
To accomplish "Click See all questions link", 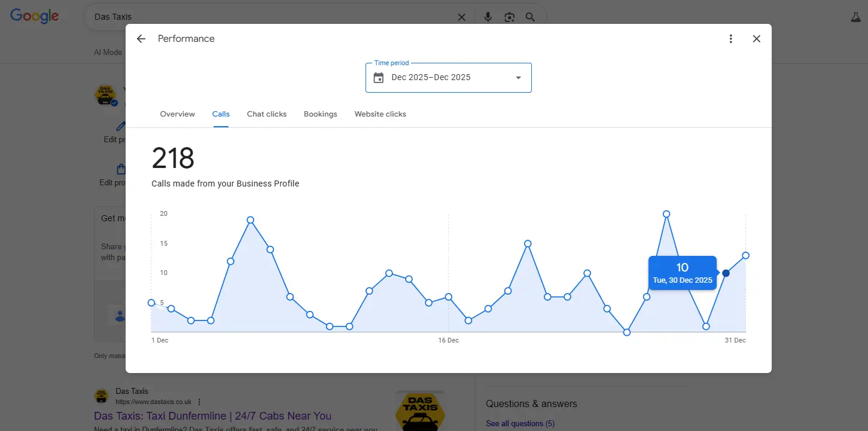I will click(520, 423).
